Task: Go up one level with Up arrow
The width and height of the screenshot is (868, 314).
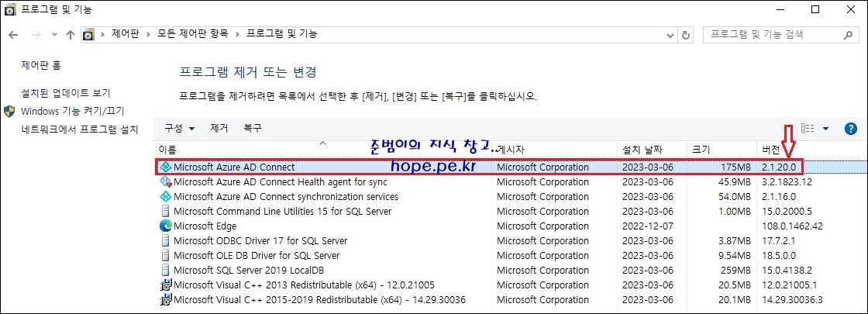Action: [x=70, y=34]
